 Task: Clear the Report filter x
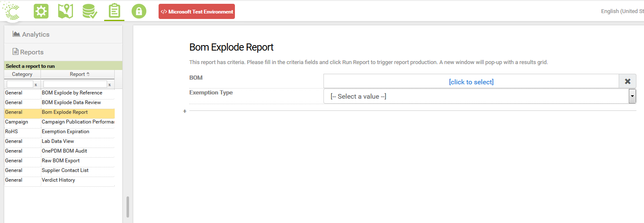[x=110, y=84]
